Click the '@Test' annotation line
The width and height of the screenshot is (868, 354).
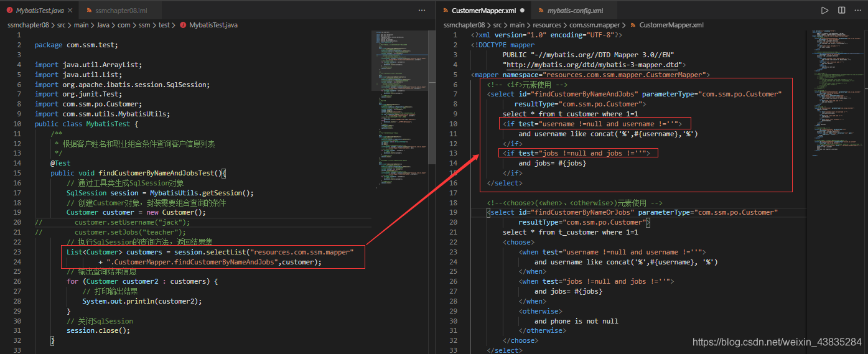(x=60, y=163)
